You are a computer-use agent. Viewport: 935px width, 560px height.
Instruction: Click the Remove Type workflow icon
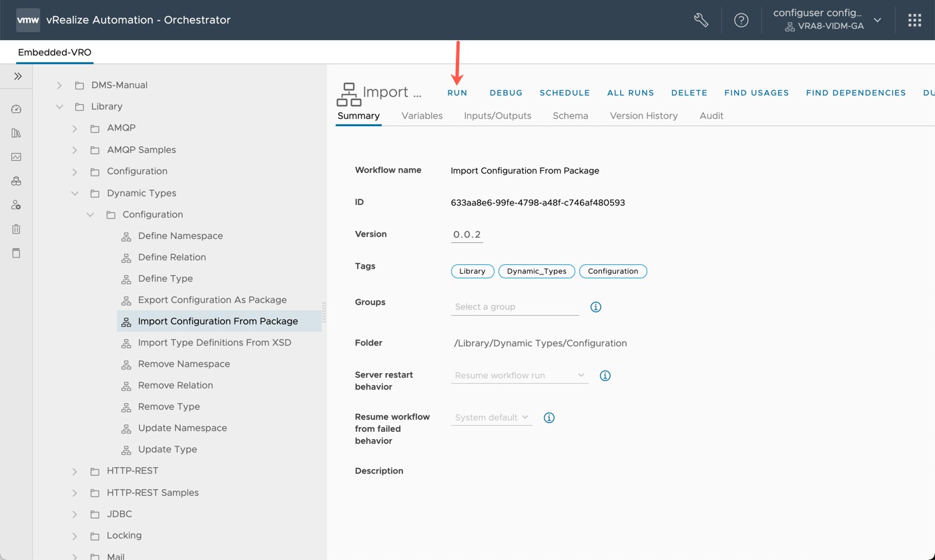coord(126,407)
